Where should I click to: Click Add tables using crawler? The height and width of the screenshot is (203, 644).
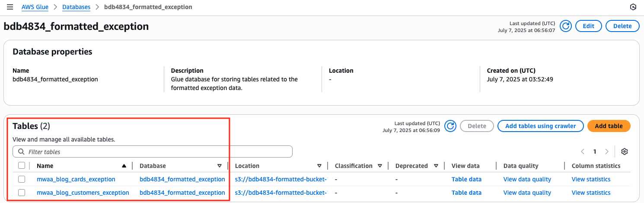coord(540,126)
